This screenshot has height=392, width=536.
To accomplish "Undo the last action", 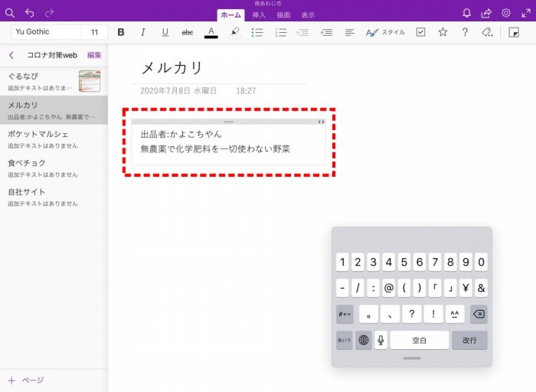I will [30, 13].
